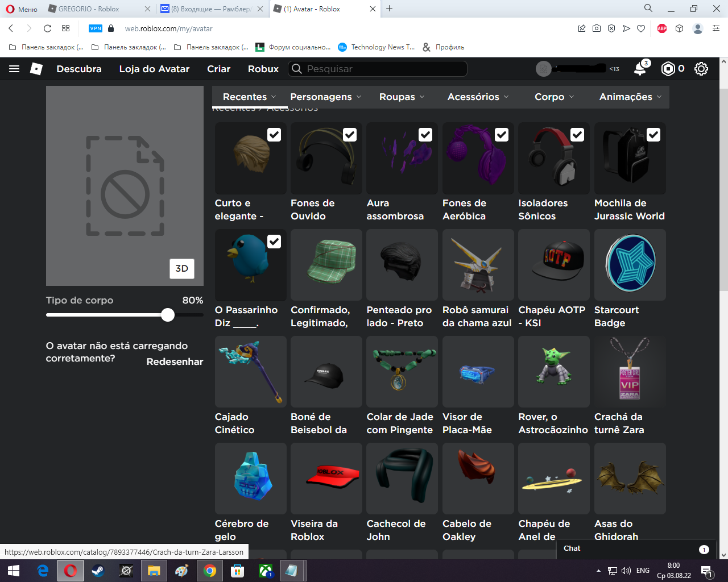Switch to the GREGORIO - Roblox browser tab
Viewport: 728px width, 582px height.
pos(99,9)
